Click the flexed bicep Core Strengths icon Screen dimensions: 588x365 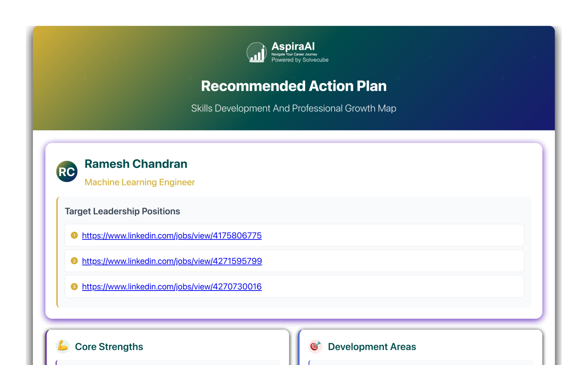pos(63,346)
